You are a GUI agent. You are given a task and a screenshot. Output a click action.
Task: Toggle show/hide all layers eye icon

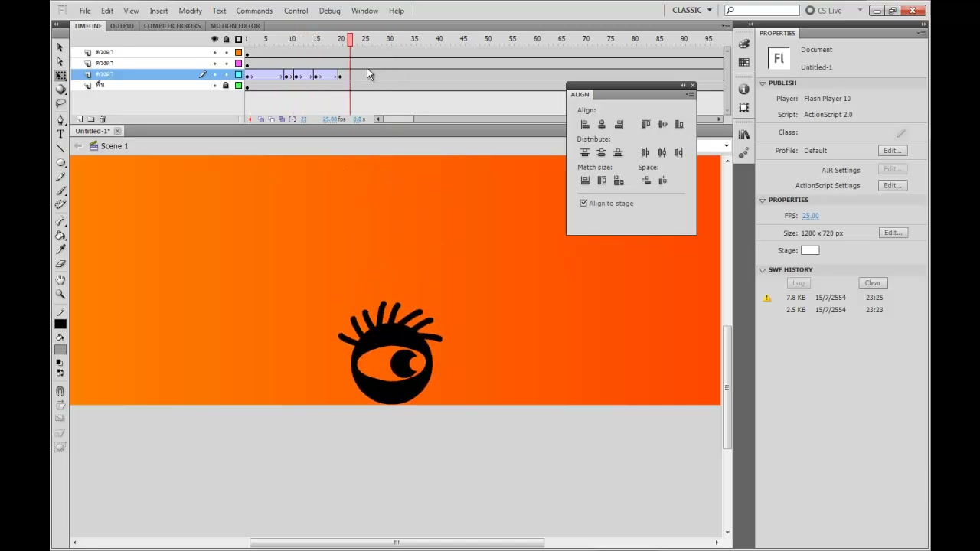pyautogui.click(x=214, y=39)
